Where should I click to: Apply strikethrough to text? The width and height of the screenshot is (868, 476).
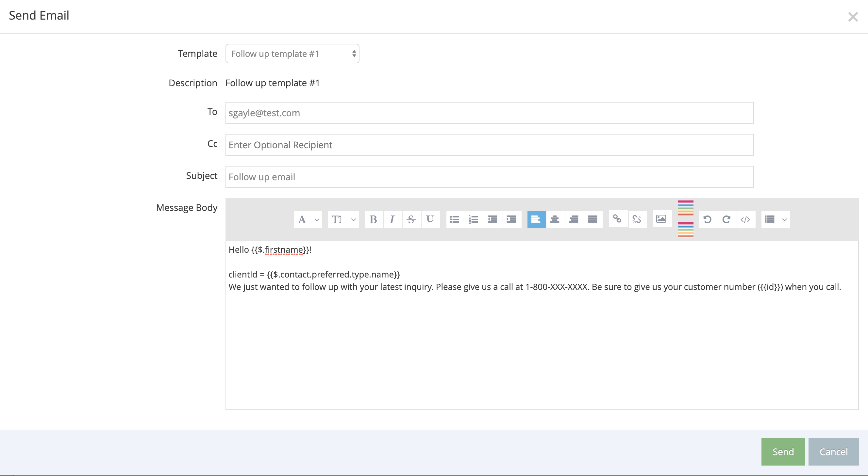(411, 219)
